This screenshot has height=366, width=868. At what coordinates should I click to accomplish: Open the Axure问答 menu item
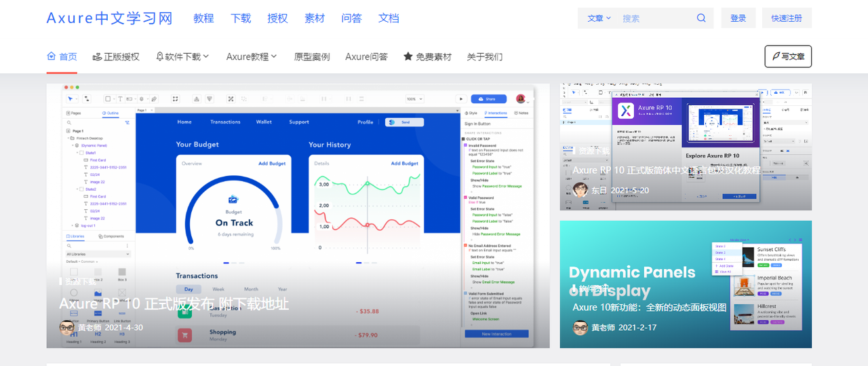(366, 56)
